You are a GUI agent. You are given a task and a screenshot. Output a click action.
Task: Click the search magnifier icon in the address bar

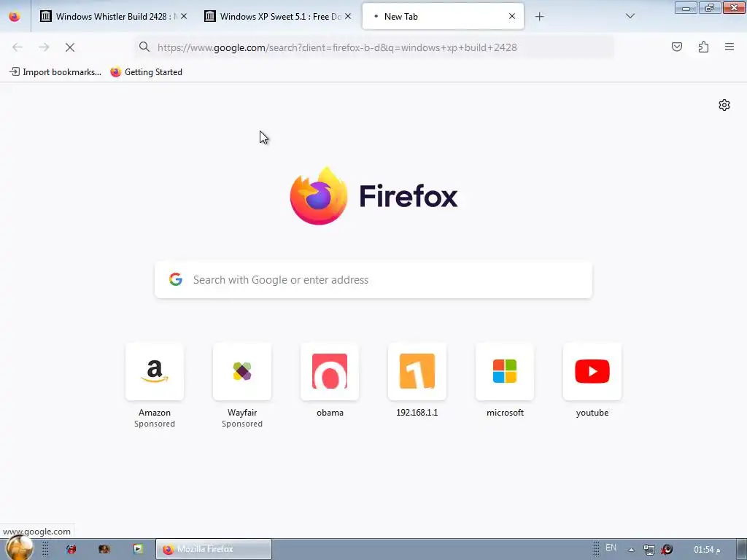pos(144,47)
